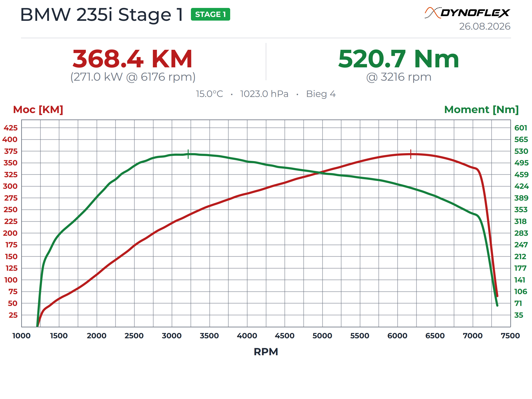The height and width of the screenshot is (399, 532).
Task: Click the 375 label on power axis
Action: click(11, 151)
